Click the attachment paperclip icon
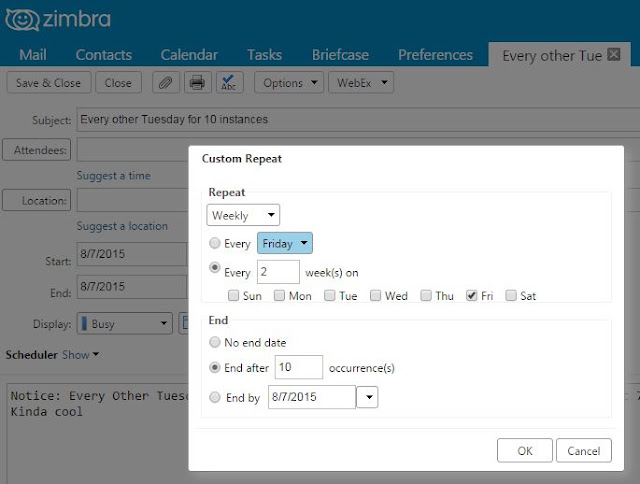Screen dimensions: 640x484 [x=165, y=83]
